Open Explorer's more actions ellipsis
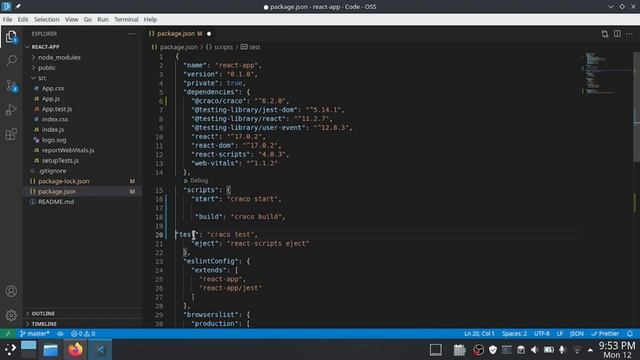The height and width of the screenshot is (360, 640). [x=131, y=34]
